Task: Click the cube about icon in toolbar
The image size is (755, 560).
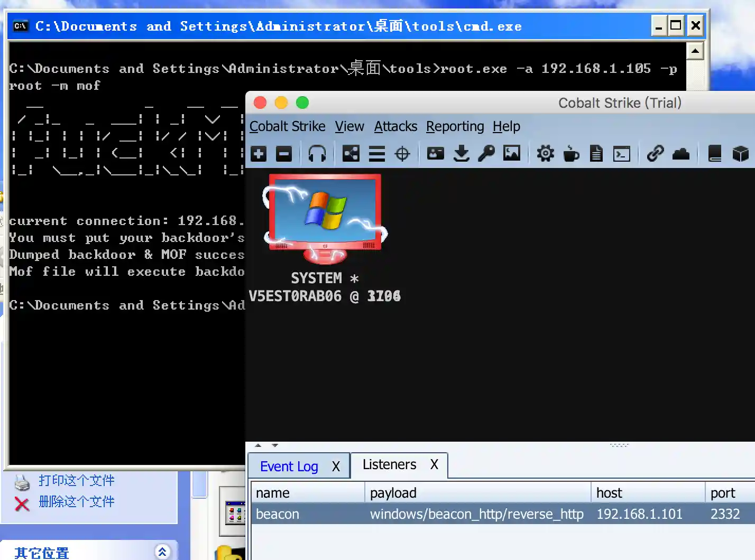Action: tap(741, 154)
